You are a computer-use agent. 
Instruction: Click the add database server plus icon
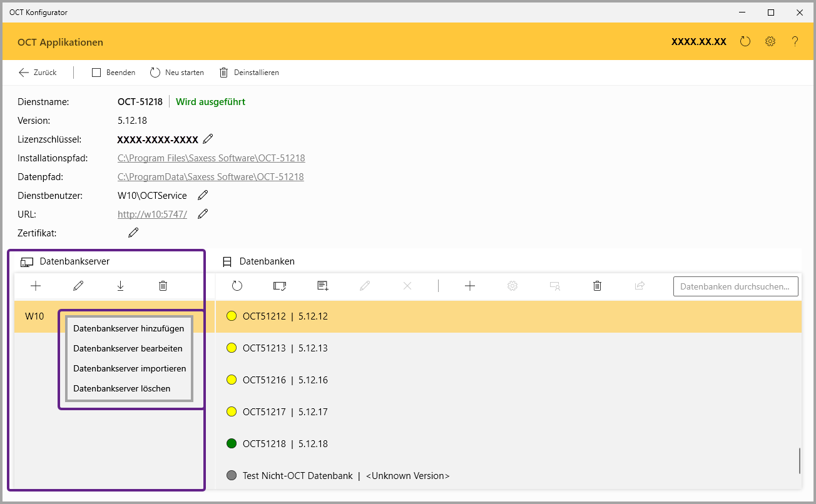[x=36, y=286]
